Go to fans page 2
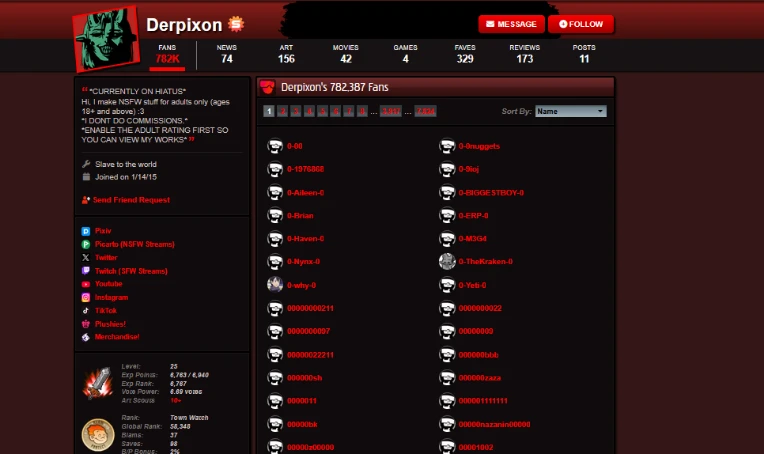The image size is (764, 454). [x=283, y=111]
